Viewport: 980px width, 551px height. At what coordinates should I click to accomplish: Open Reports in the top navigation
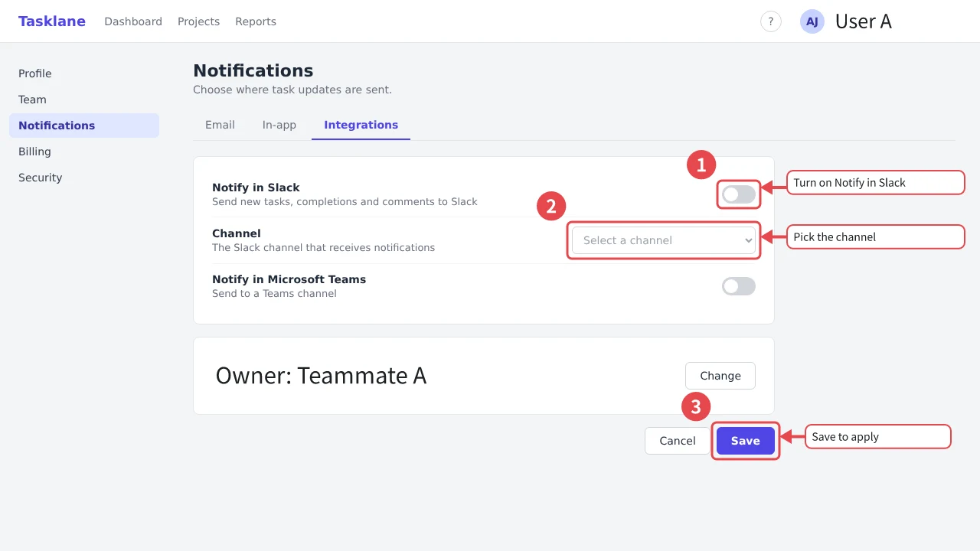pos(256,21)
